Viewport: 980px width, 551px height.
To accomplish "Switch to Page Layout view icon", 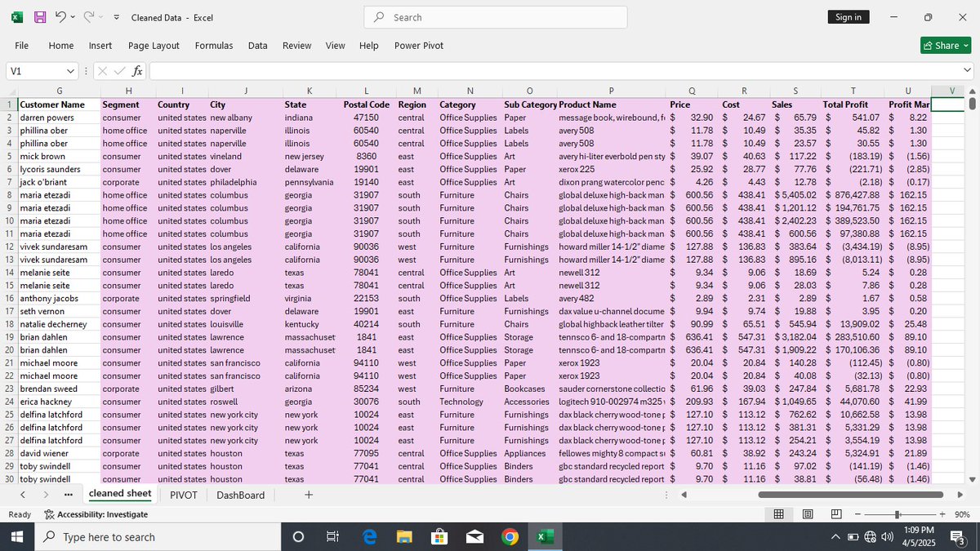I will [x=807, y=514].
